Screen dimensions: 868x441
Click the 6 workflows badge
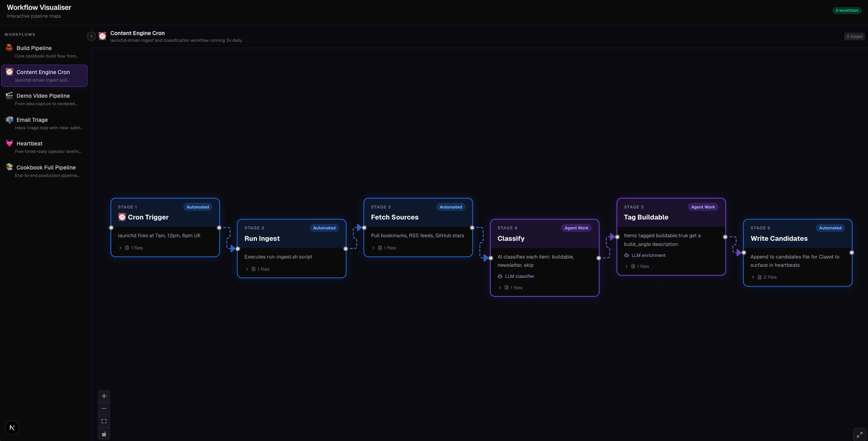click(847, 11)
